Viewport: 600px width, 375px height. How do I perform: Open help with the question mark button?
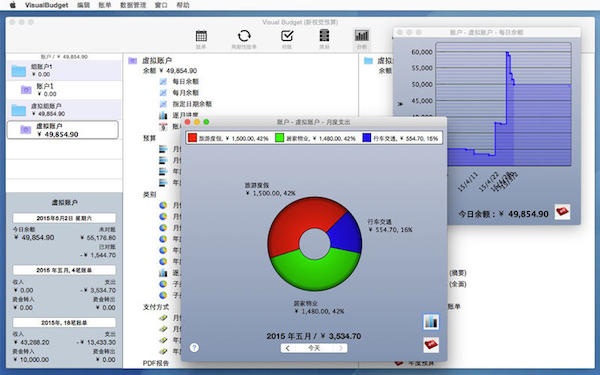[x=194, y=347]
